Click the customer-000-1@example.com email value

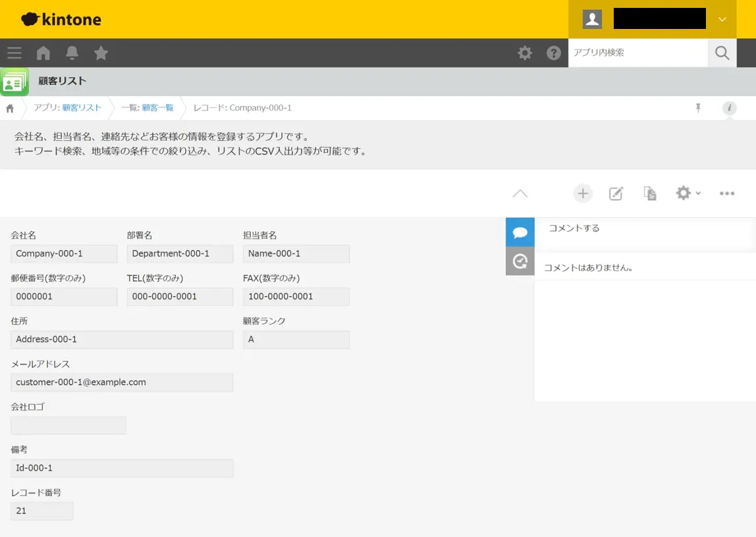click(122, 382)
